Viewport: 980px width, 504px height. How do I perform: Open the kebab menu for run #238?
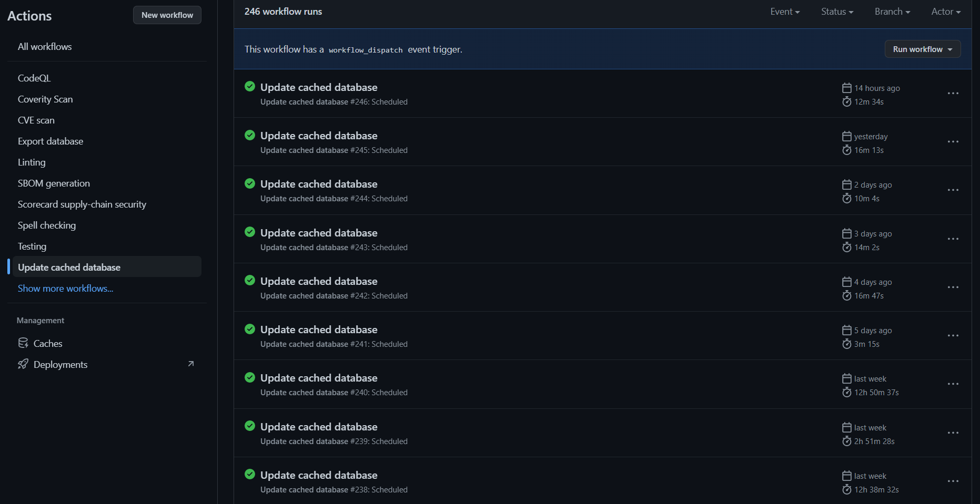pos(953,481)
